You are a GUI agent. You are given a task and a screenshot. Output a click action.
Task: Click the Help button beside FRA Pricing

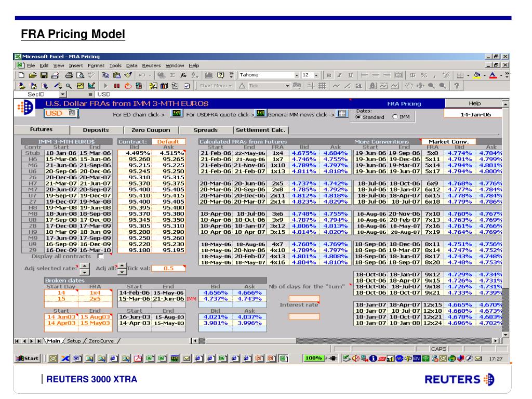(x=474, y=103)
